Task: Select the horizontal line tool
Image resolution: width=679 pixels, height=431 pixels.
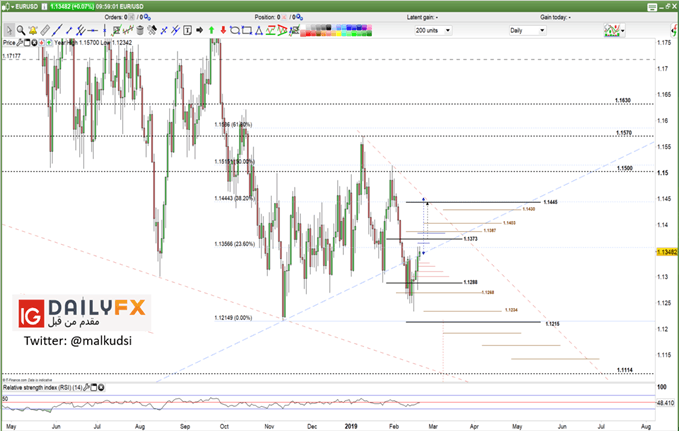Action: [x=92, y=30]
